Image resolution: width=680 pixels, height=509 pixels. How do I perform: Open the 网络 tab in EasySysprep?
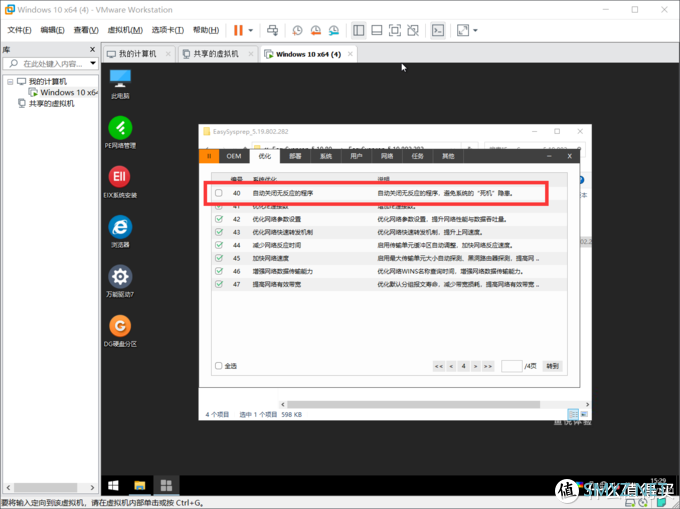click(387, 156)
